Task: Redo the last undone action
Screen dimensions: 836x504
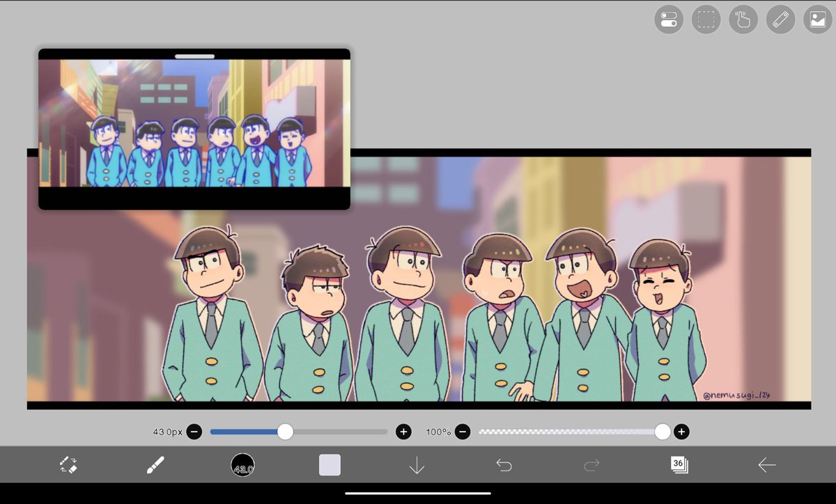Action: [x=591, y=465]
